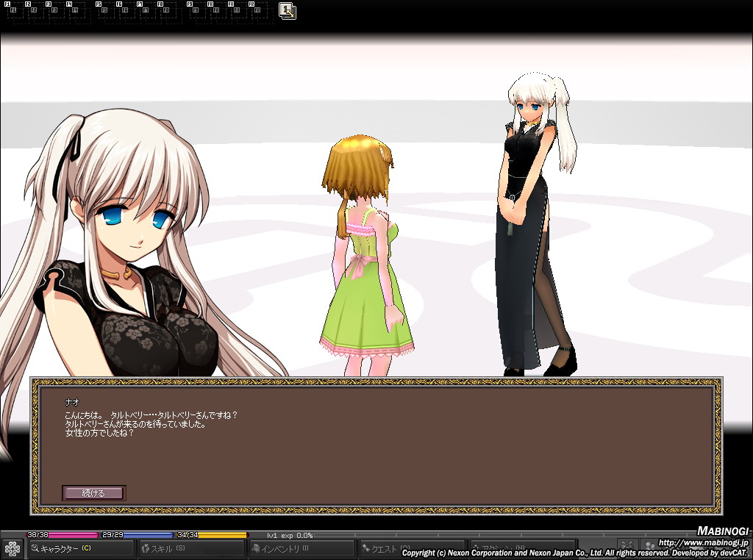Select the F9 hotkey slot

(196, 12)
